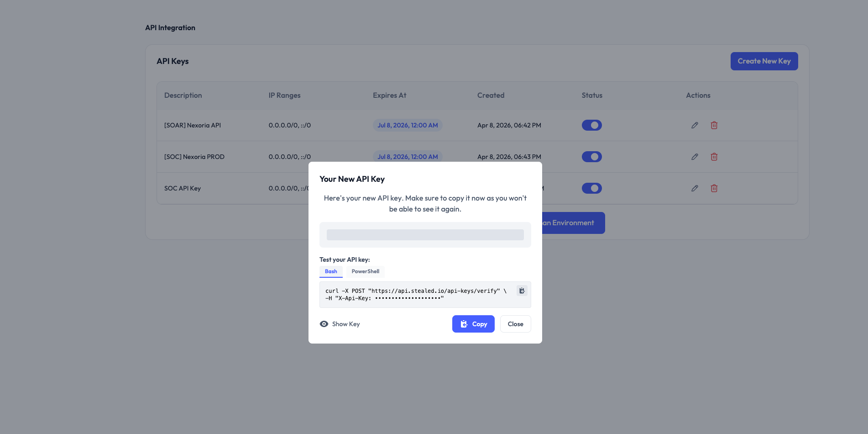Edit the SOC API Key entry
Image resolution: width=868 pixels, height=434 pixels.
click(695, 188)
